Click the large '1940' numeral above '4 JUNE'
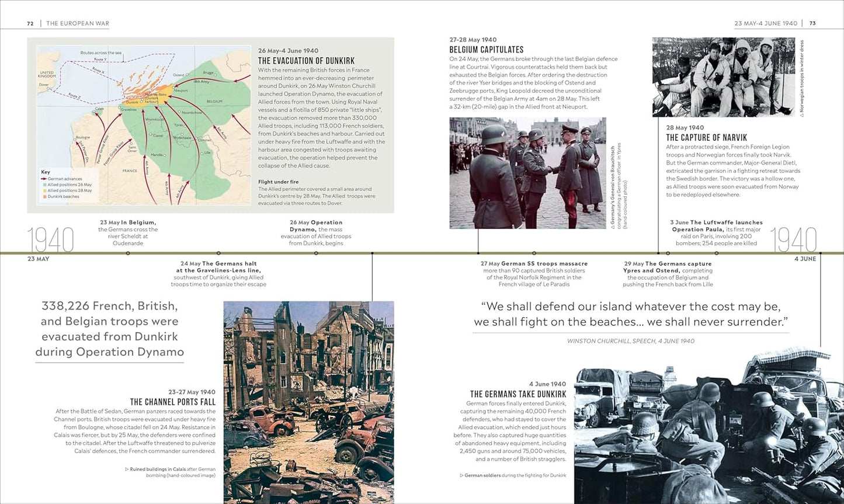Image resolution: width=844 pixels, height=504 pixels. pos(793,240)
